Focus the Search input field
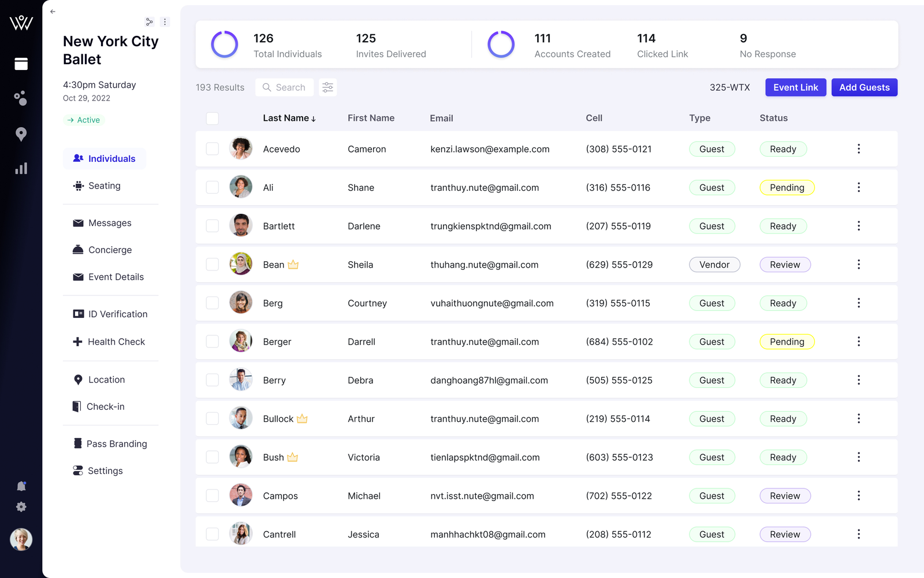 coord(284,87)
